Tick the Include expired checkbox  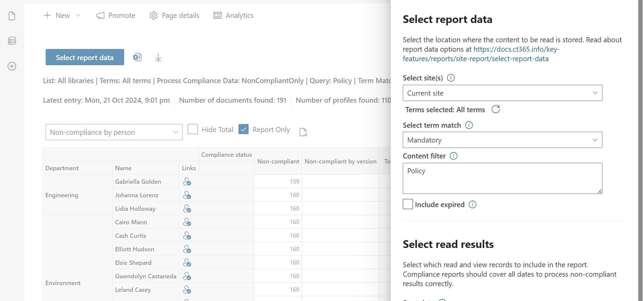[x=408, y=204]
